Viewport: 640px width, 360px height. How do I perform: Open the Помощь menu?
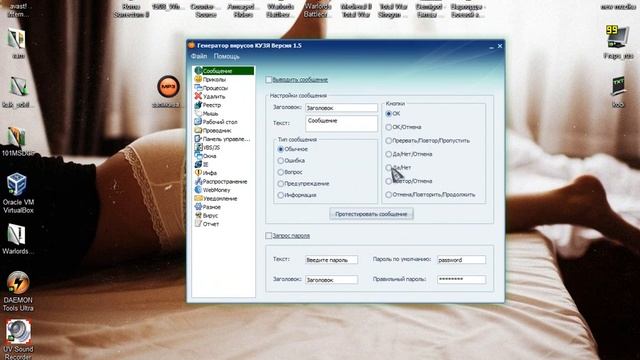[x=227, y=56]
